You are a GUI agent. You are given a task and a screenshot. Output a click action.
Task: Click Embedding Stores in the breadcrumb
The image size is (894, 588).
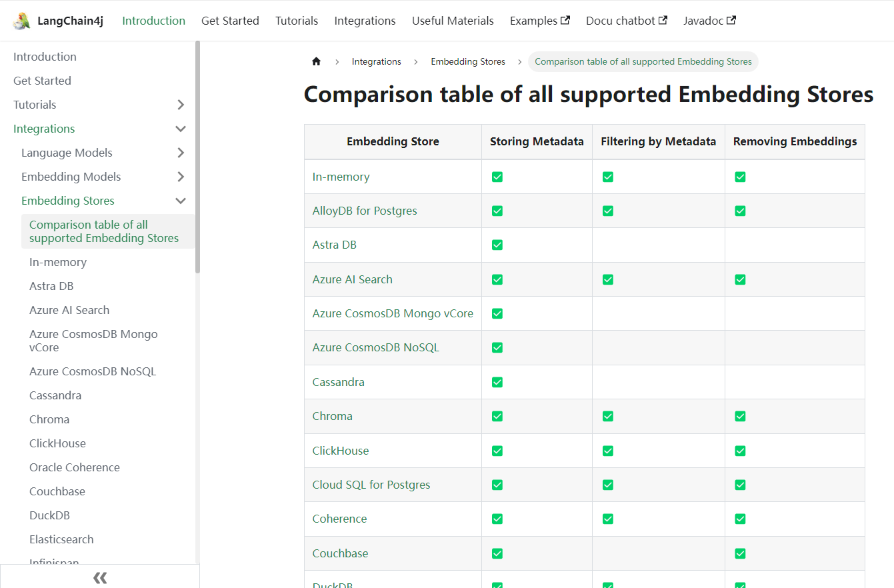(468, 61)
